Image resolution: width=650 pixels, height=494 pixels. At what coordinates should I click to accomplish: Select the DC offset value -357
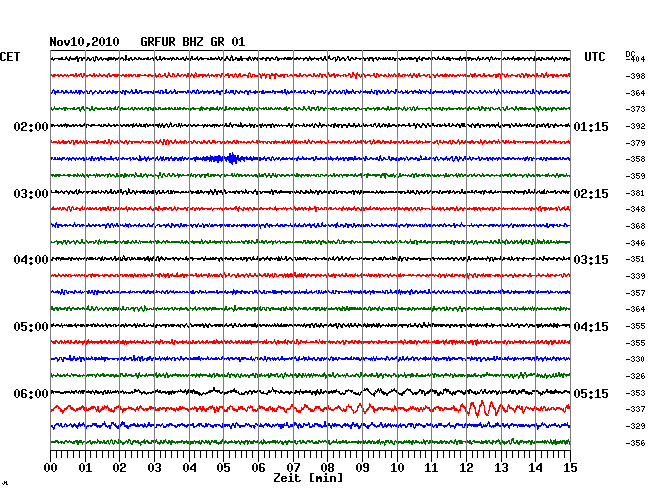(635, 293)
